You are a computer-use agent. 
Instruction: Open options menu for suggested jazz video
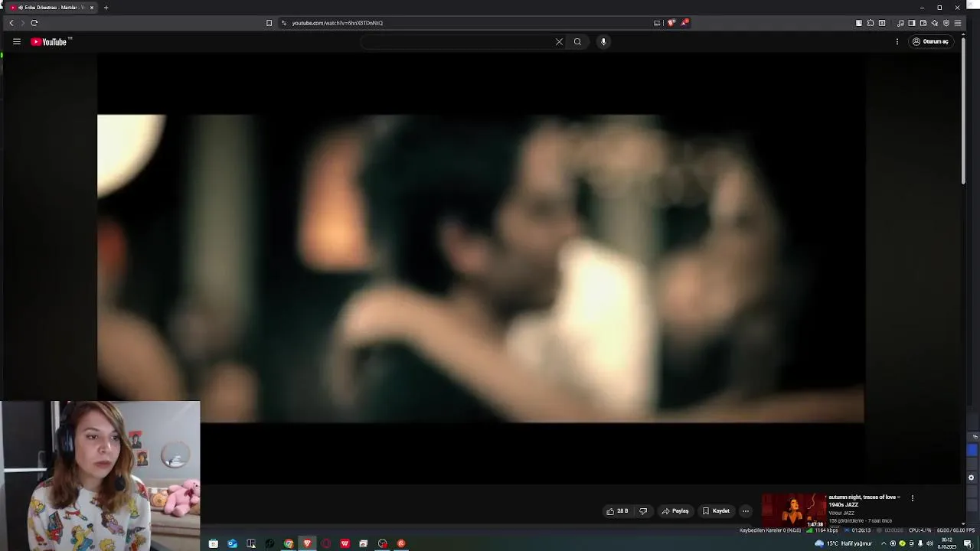tap(912, 498)
